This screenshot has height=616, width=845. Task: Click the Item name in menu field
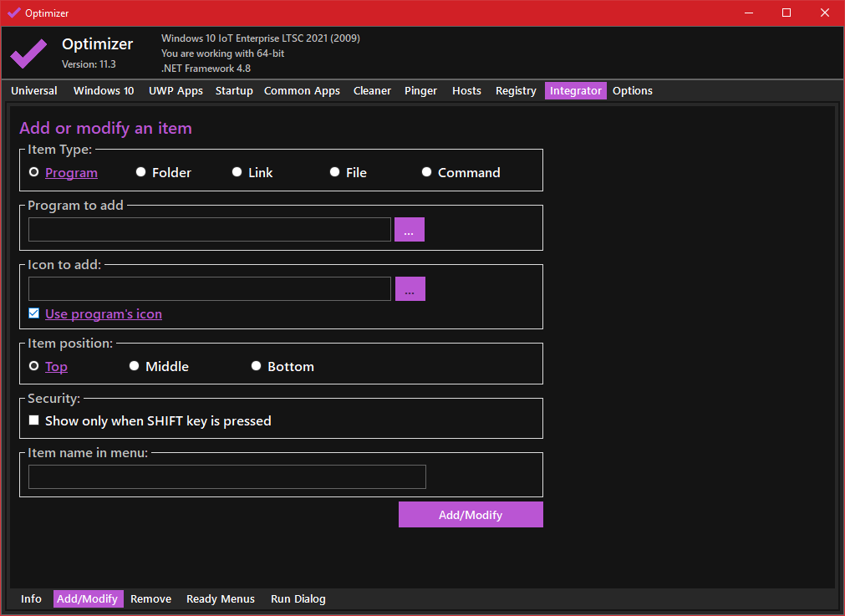point(227,476)
